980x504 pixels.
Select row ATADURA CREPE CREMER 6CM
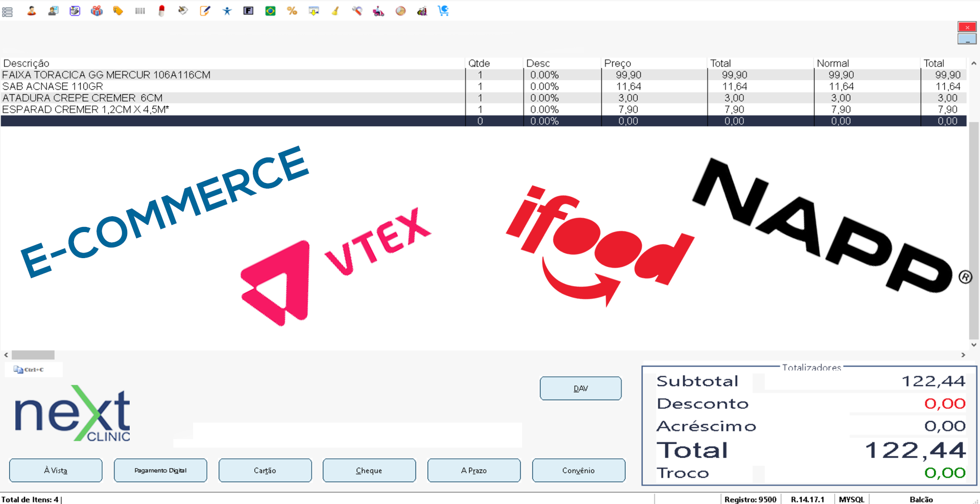coord(483,98)
